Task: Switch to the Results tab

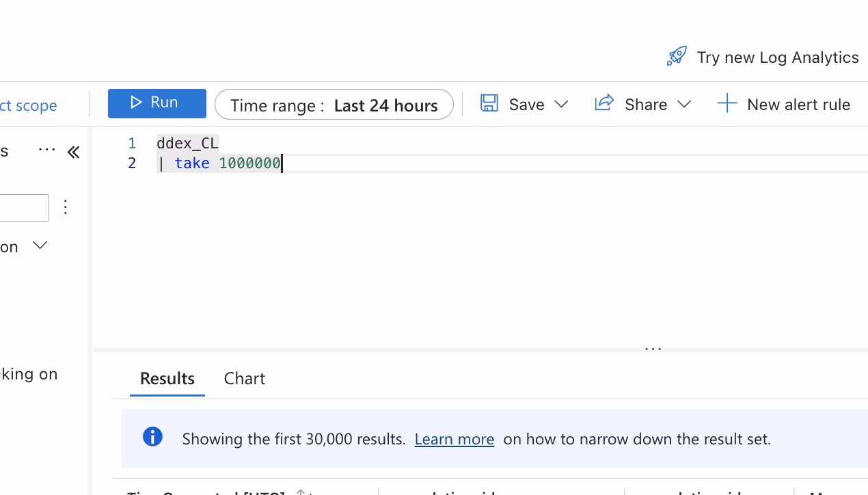Action: point(167,378)
